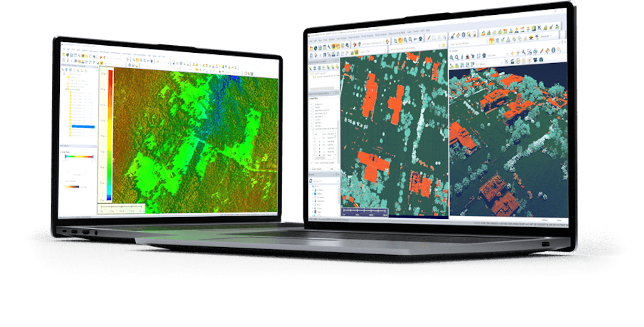644x327 pixels.
Task: Open configuration wrench icon in main toolbar
Action: 329,47
